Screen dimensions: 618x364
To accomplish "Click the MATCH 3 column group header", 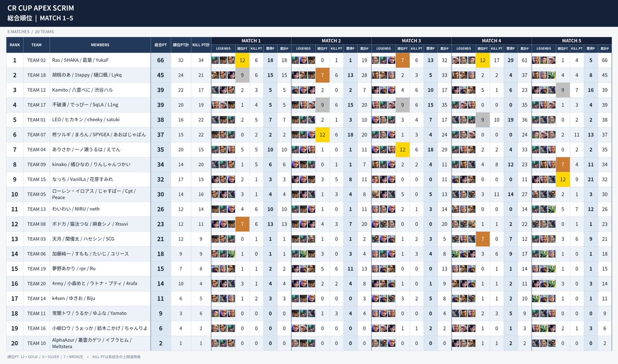I will point(411,41).
